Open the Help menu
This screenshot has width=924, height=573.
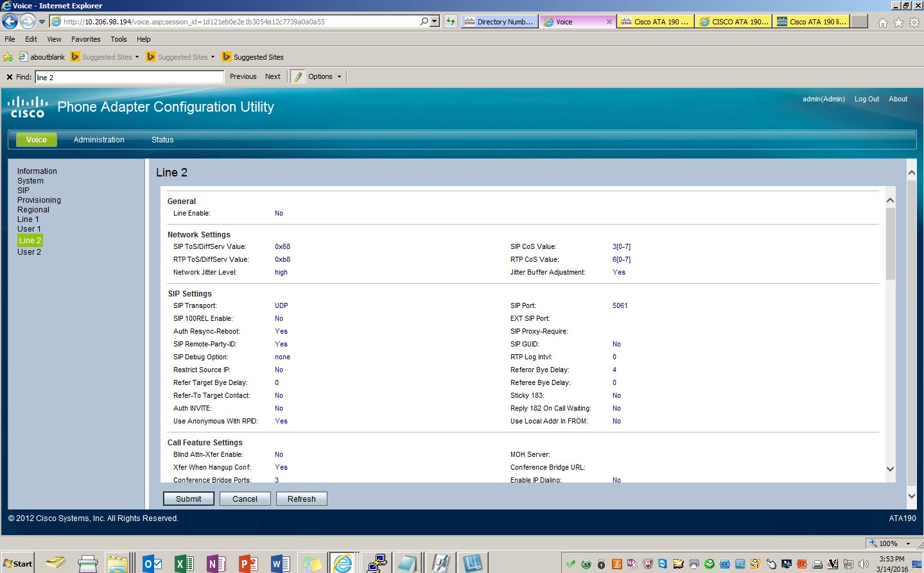pyautogui.click(x=144, y=39)
